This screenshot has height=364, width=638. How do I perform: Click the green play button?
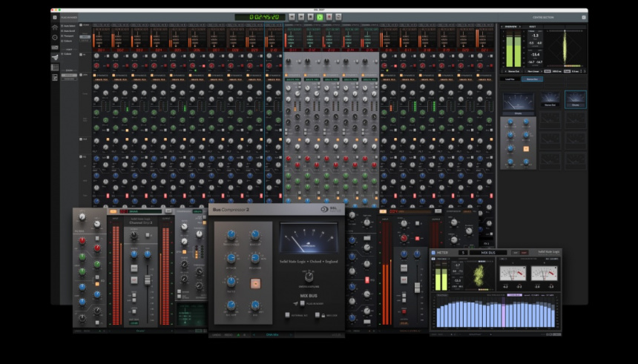click(320, 17)
